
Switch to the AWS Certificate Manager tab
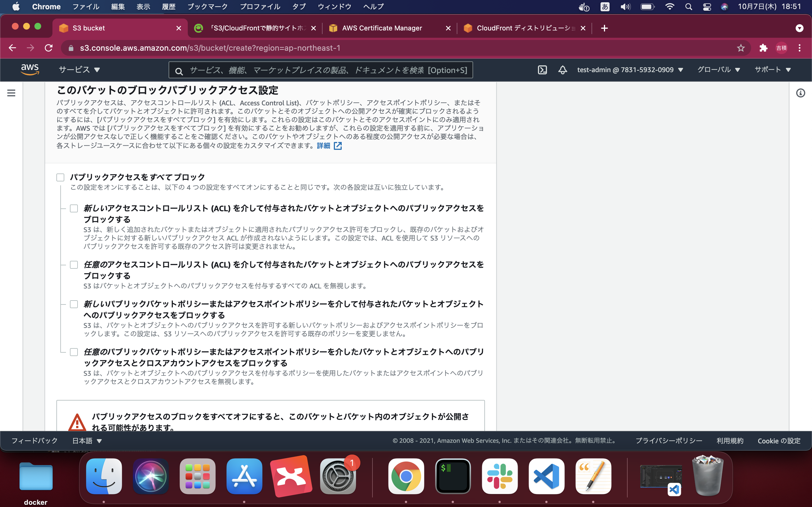[x=382, y=28]
